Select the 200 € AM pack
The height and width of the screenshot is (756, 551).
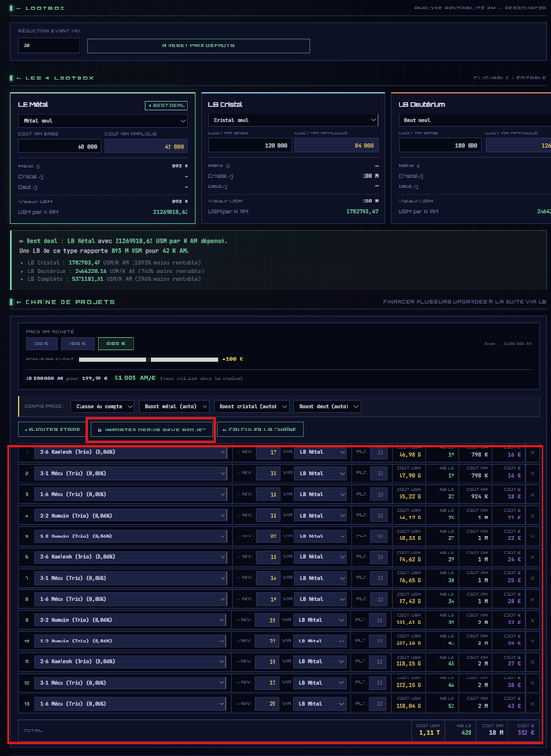(116, 343)
